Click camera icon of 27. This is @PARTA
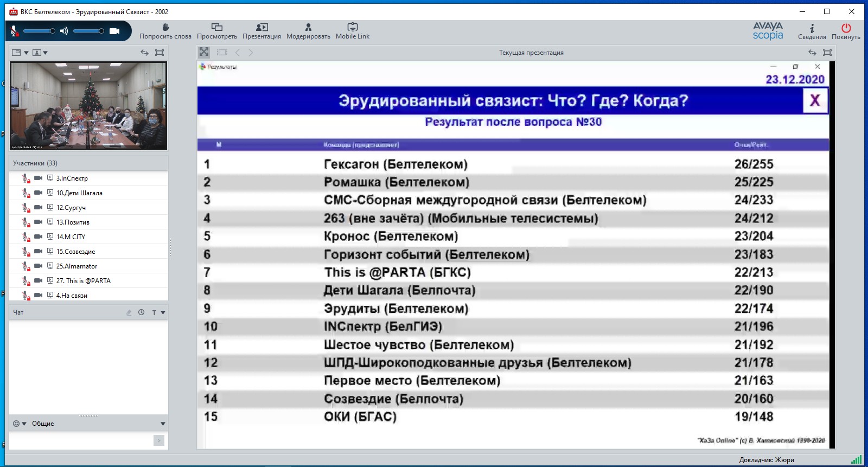 [x=38, y=280]
